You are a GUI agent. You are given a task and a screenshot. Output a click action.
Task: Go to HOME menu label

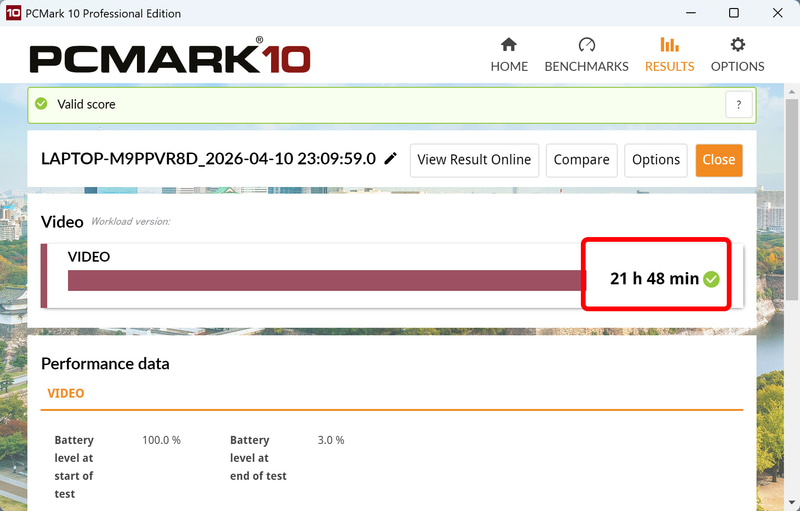tap(509, 67)
